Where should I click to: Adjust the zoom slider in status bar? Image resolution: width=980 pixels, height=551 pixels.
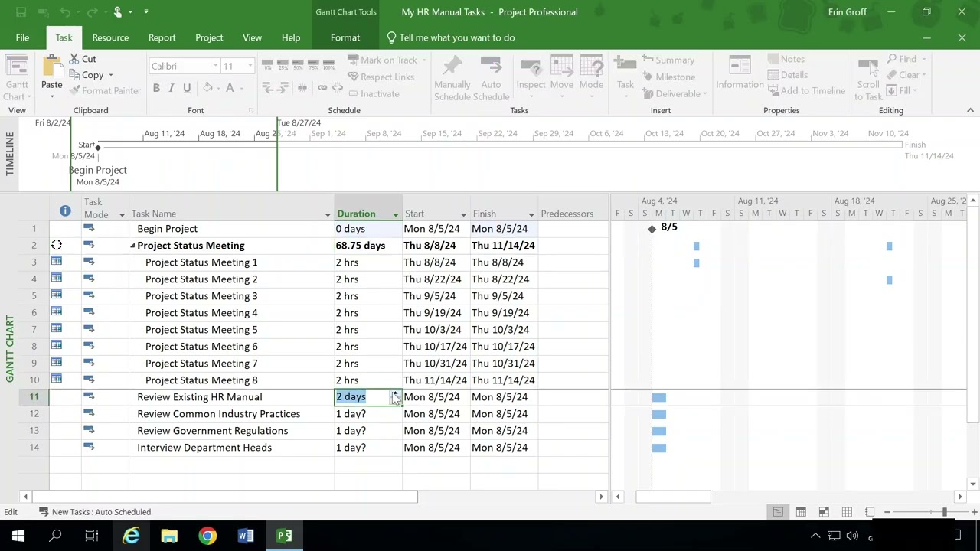[x=944, y=512]
